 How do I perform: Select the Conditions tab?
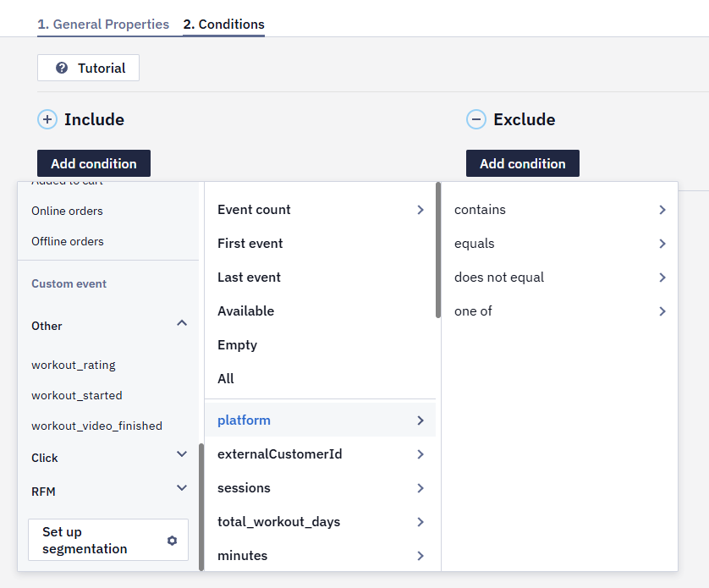(x=224, y=25)
